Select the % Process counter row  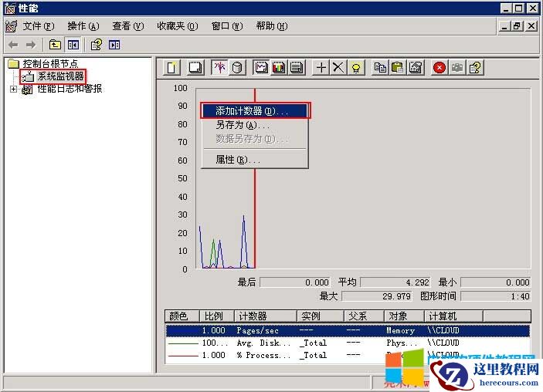348,355
